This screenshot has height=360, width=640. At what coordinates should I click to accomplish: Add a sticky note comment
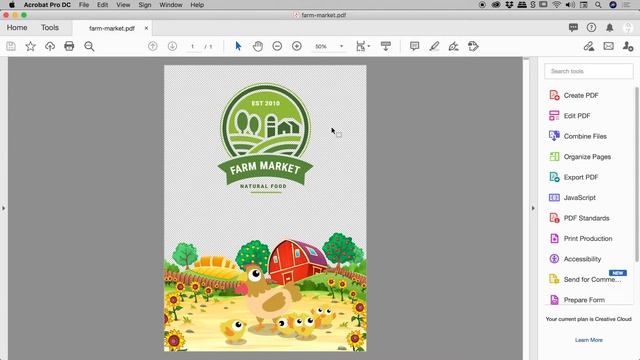(x=414, y=46)
